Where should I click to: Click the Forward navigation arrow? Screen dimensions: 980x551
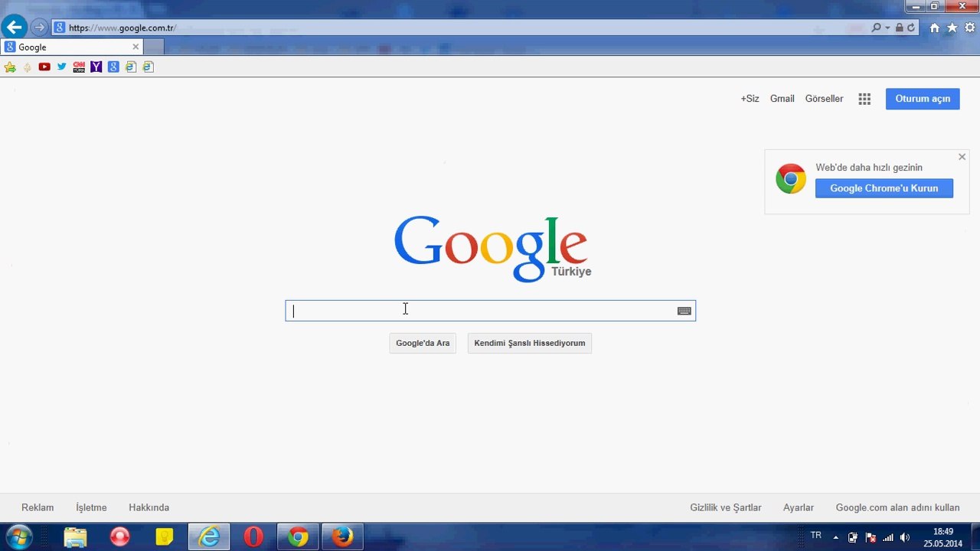pyautogui.click(x=39, y=28)
